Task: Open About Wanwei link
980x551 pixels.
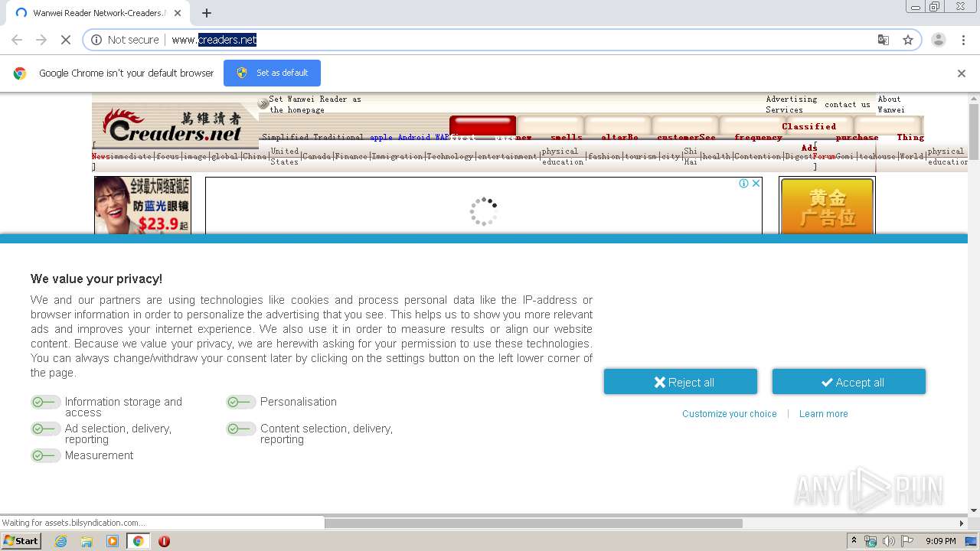Action: click(x=890, y=104)
